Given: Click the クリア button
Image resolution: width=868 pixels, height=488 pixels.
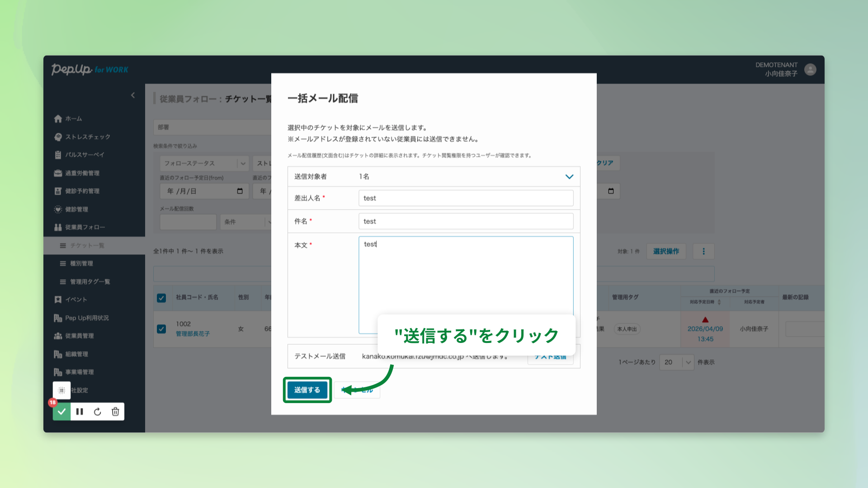Looking at the screenshot, I should click(x=605, y=163).
